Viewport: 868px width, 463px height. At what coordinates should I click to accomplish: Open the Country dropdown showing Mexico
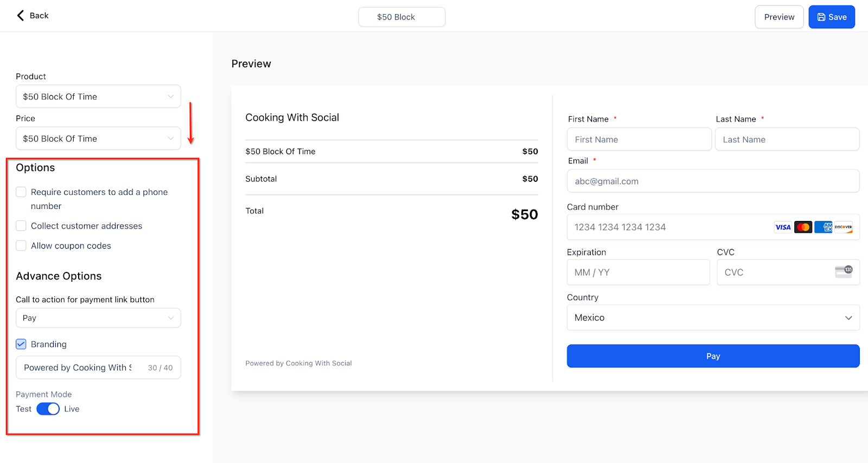coord(713,318)
